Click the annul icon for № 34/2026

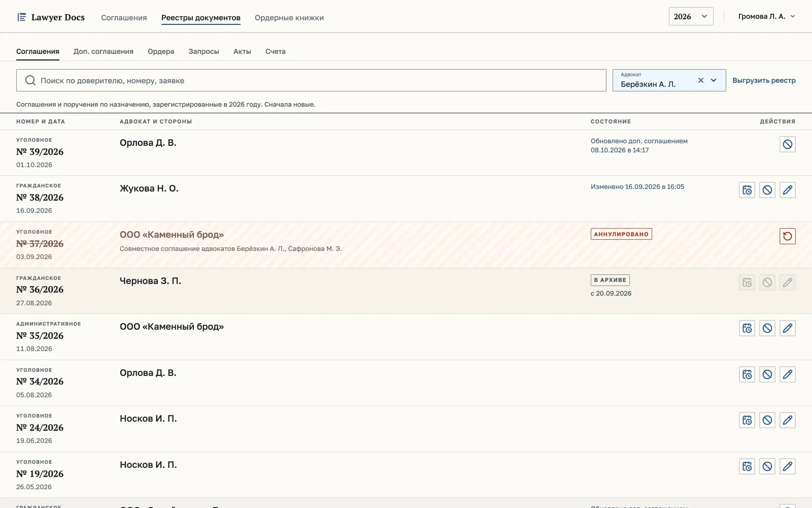click(x=767, y=374)
